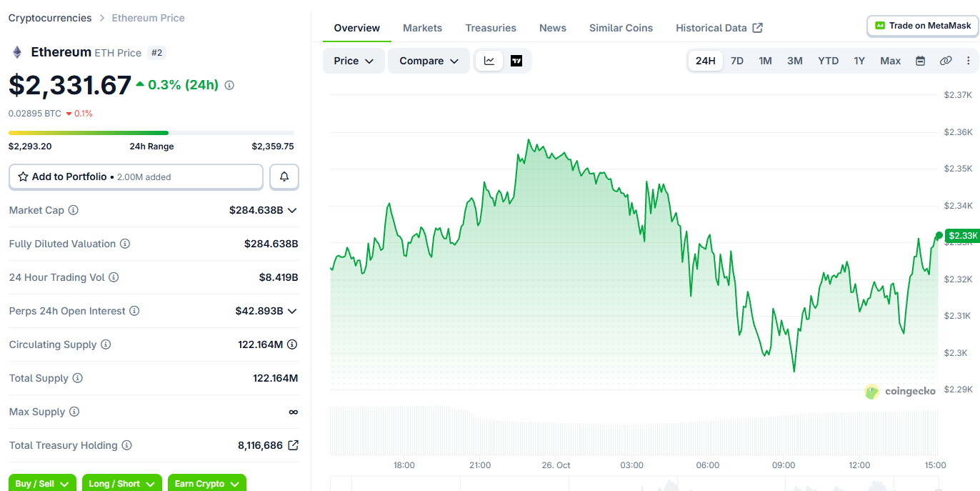Open the Market Cap info tooltip icon
The height and width of the screenshot is (491, 980).
click(73, 210)
